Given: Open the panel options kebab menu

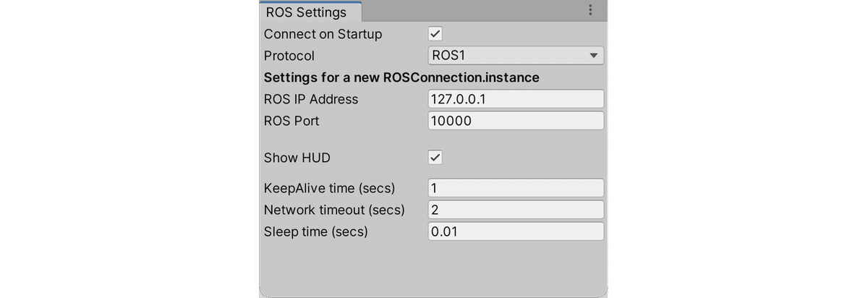Looking at the screenshot, I should coord(590,10).
